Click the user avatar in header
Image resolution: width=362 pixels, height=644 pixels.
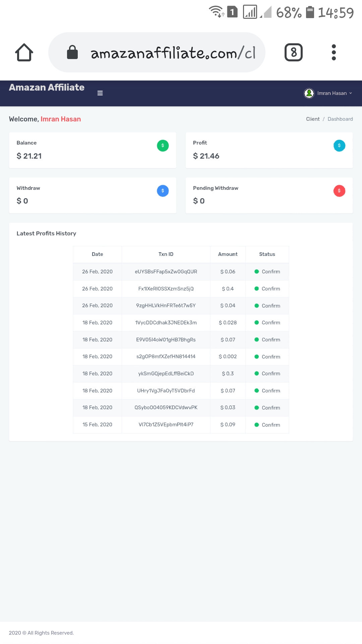(x=309, y=93)
